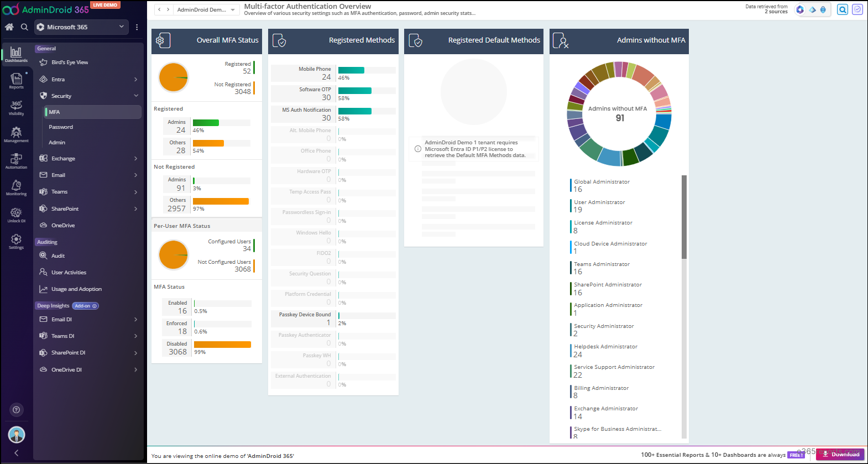Select the MFA menu item
Image resolution: width=868 pixels, height=464 pixels.
pyautogui.click(x=92, y=112)
